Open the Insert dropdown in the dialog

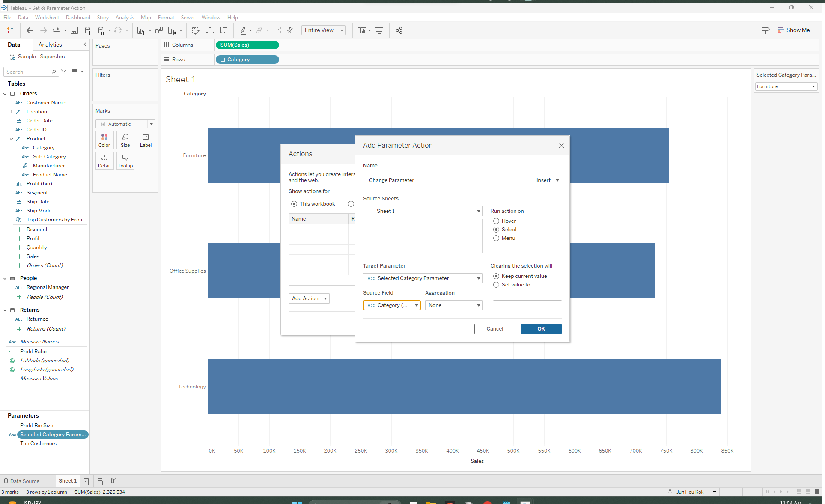pos(548,180)
